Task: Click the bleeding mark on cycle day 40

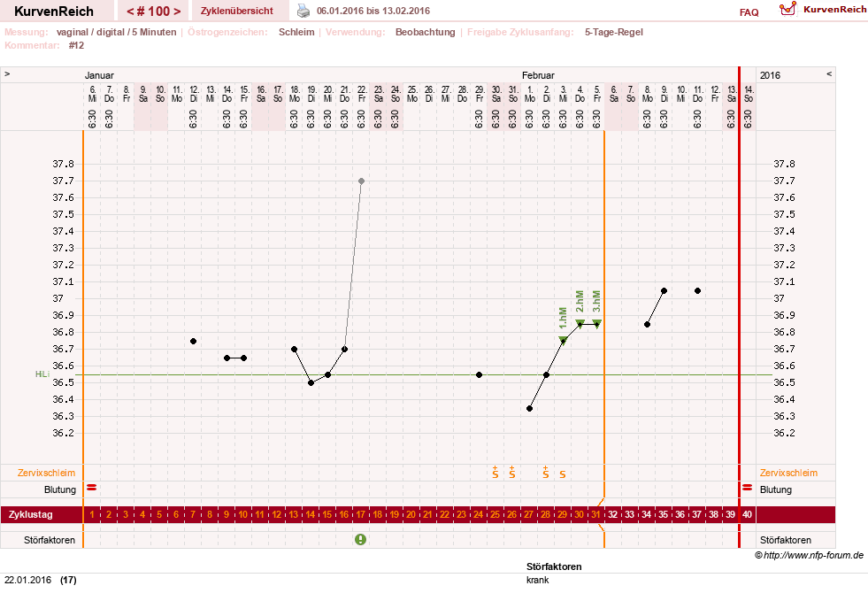Action: click(x=748, y=488)
